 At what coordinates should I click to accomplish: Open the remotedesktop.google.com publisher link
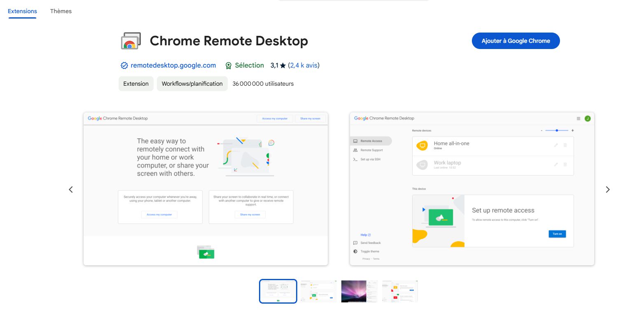tap(173, 65)
